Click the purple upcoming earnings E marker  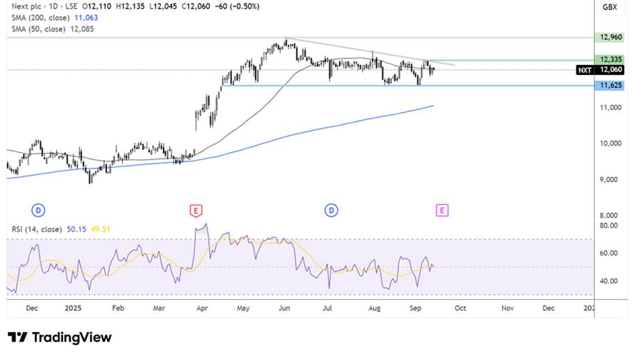[x=442, y=211]
